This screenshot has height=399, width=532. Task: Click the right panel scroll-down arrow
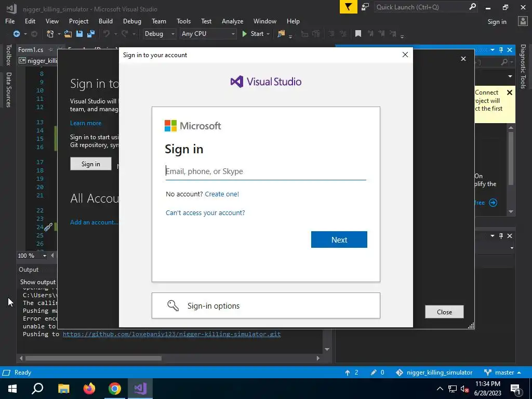coord(511,212)
